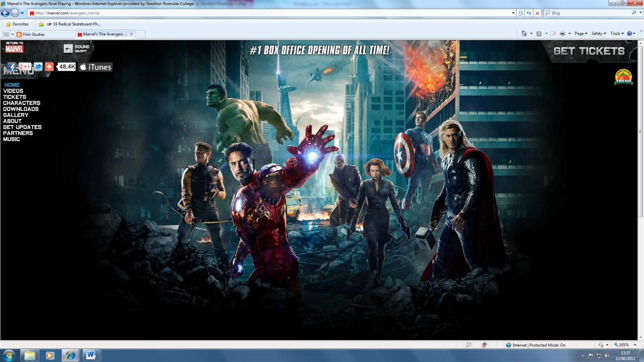Click the ShareThis plus icon to share

click(49, 67)
